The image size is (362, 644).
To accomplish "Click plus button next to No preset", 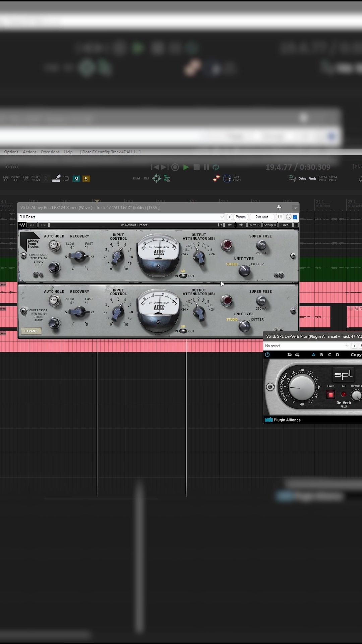I will [354, 346].
